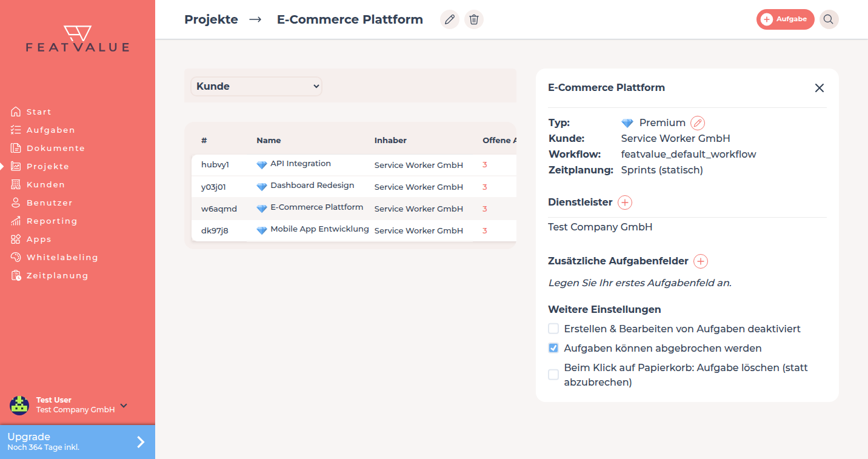Image resolution: width=868 pixels, height=459 pixels.
Task: Click Test Company GmbH under Dienstleister
Action: point(600,227)
